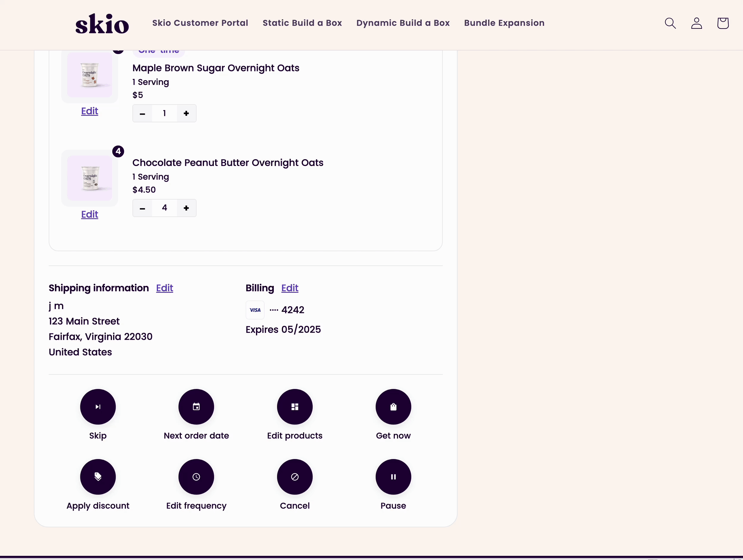Open the Apply discount tag icon

(x=98, y=477)
